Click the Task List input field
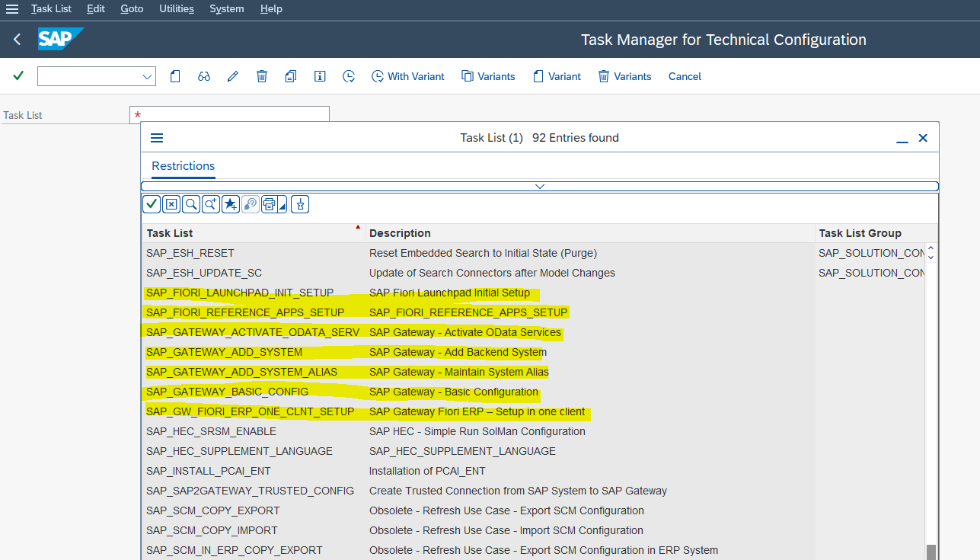 (229, 115)
